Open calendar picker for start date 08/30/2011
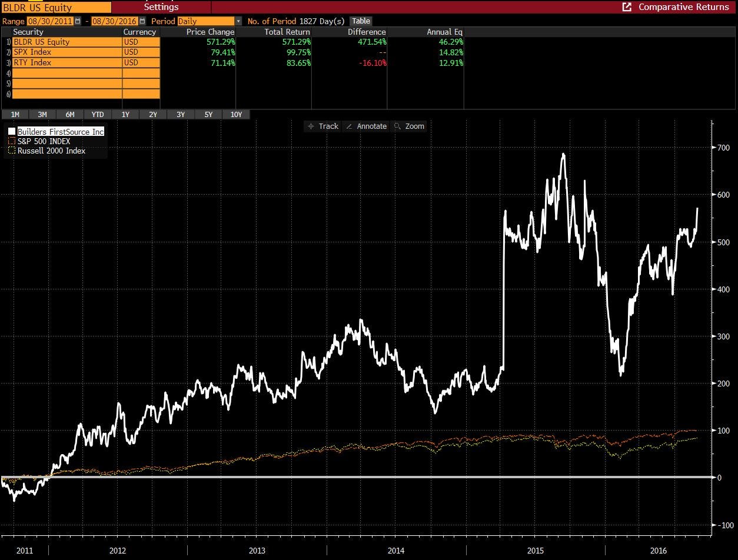This screenshot has height=560, width=738. 78,21
